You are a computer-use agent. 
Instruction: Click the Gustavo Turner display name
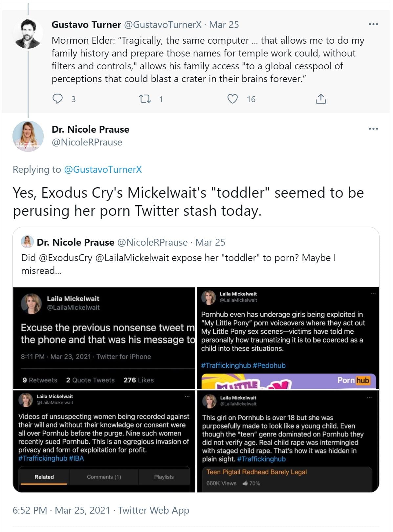click(x=86, y=25)
